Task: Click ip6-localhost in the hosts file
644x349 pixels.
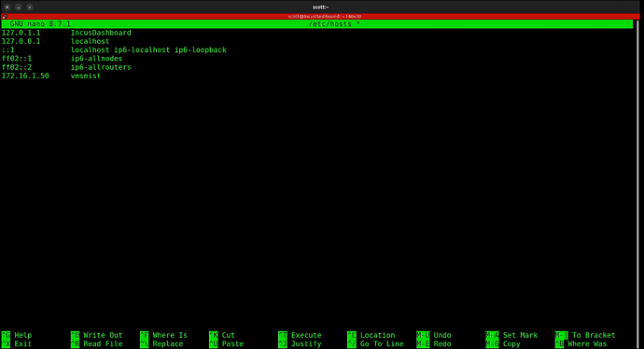Action: pos(142,49)
